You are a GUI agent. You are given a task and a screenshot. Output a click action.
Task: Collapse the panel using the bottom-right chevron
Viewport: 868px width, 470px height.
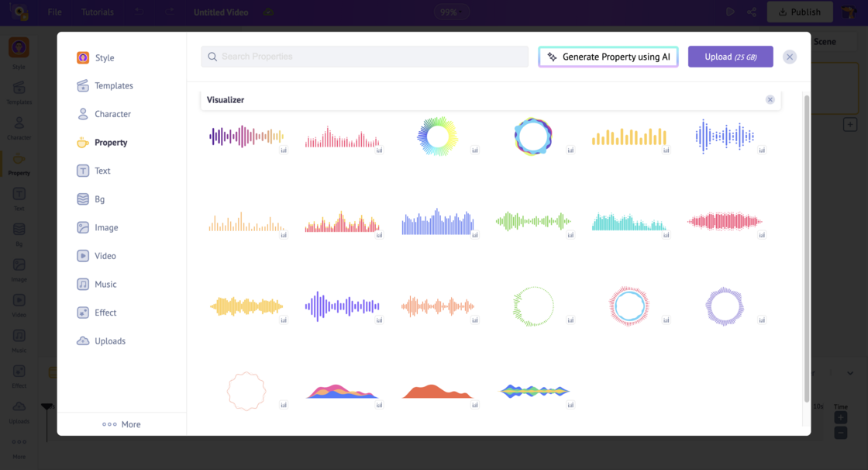(x=851, y=375)
